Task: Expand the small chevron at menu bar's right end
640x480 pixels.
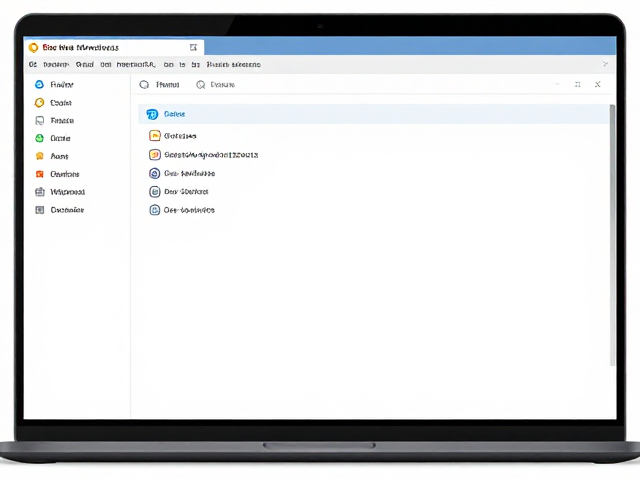Action: pyautogui.click(x=605, y=64)
